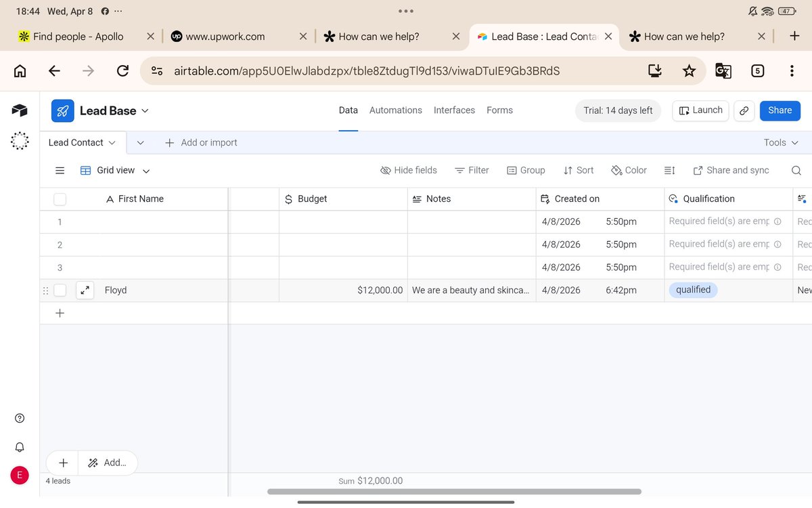
Task: Open the Filter options
Action: (x=472, y=171)
